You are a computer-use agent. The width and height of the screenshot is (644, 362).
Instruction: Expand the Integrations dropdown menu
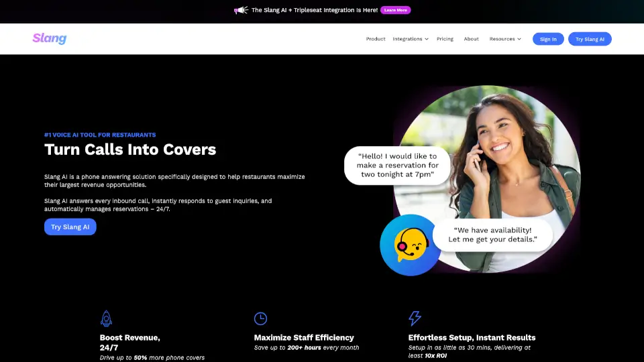tap(410, 39)
